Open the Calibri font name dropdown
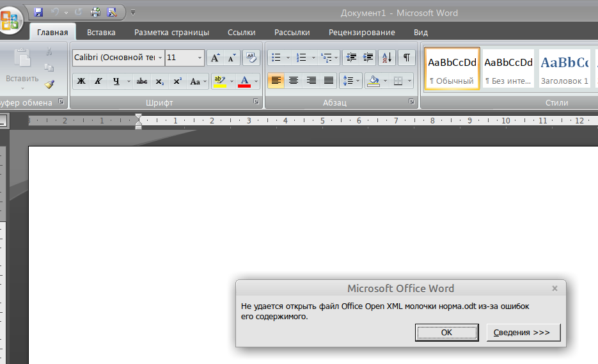The width and height of the screenshot is (598, 364). (x=160, y=58)
